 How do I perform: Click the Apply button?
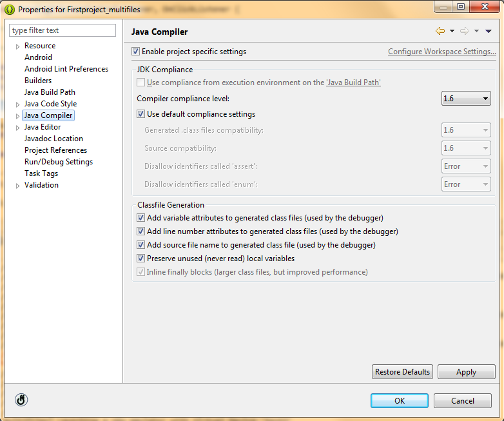click(467, 372)
